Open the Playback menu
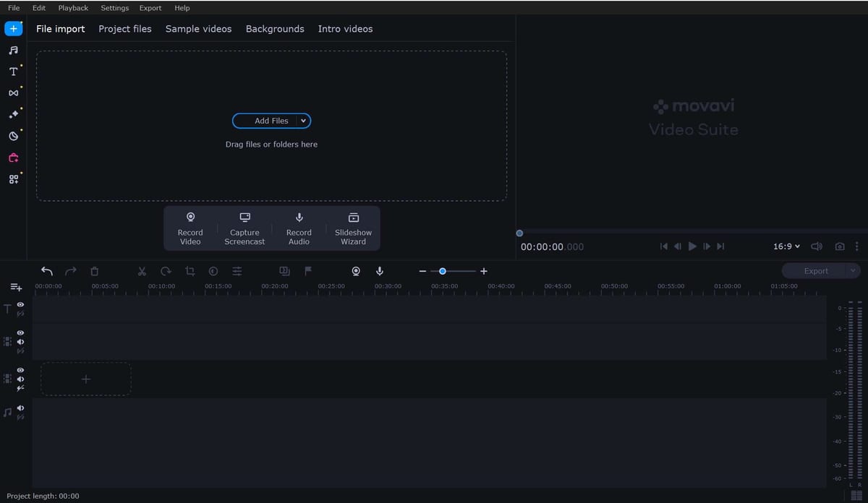The height and width of the screenshot is (503, 868). point(73,8)
